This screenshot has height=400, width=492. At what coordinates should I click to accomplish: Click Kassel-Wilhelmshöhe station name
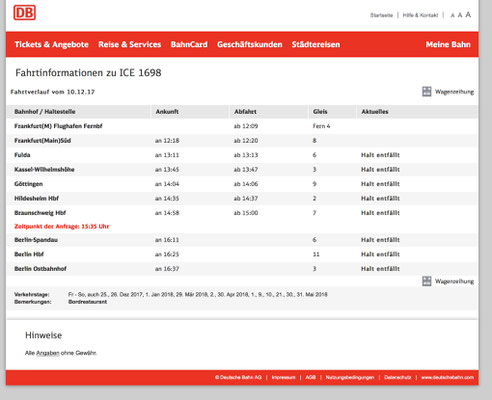pyautogui.click(x=44, y=169)
